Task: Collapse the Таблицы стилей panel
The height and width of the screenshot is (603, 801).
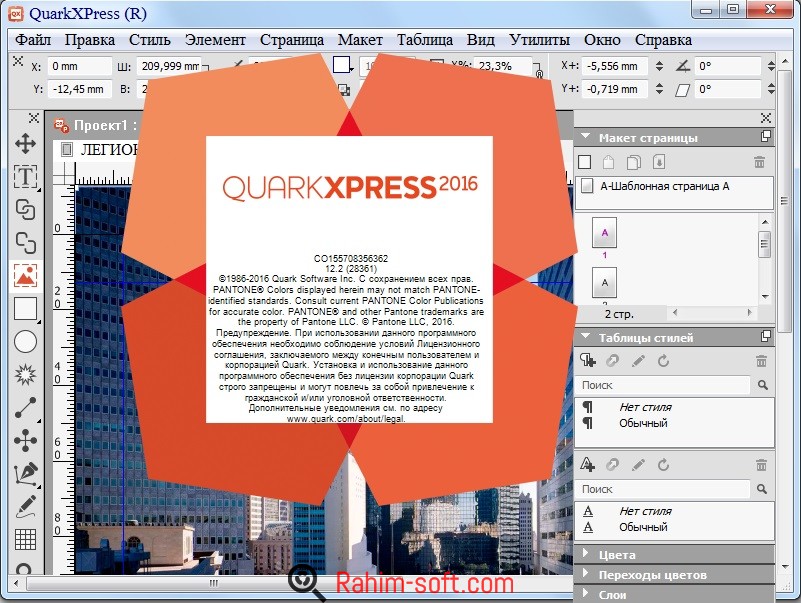Action: pyautogui.click(x=586, y=337)
